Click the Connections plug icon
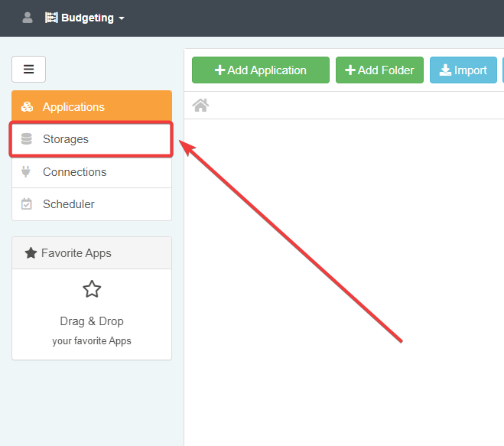Screen dimensions: 504x446 pos(27,172)
